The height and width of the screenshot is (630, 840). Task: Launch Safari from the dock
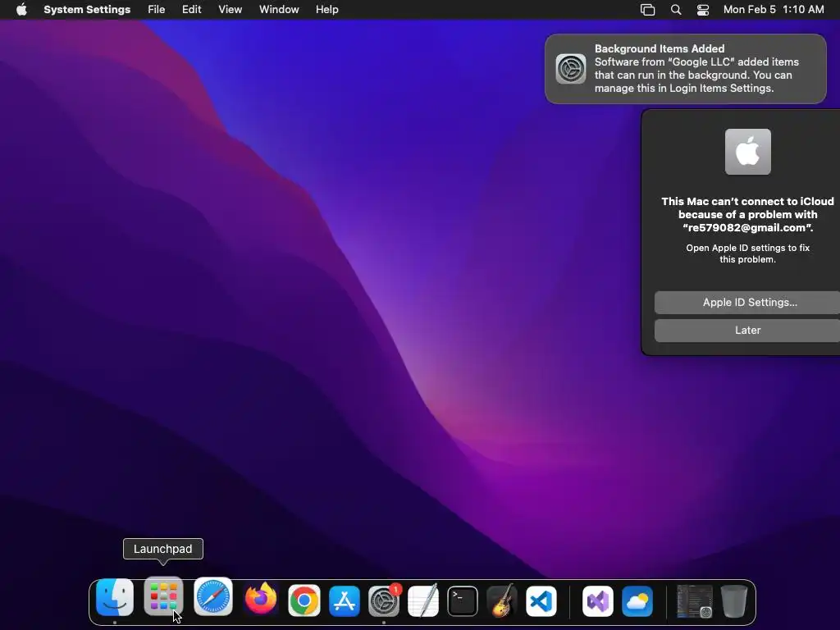point(212,597)
